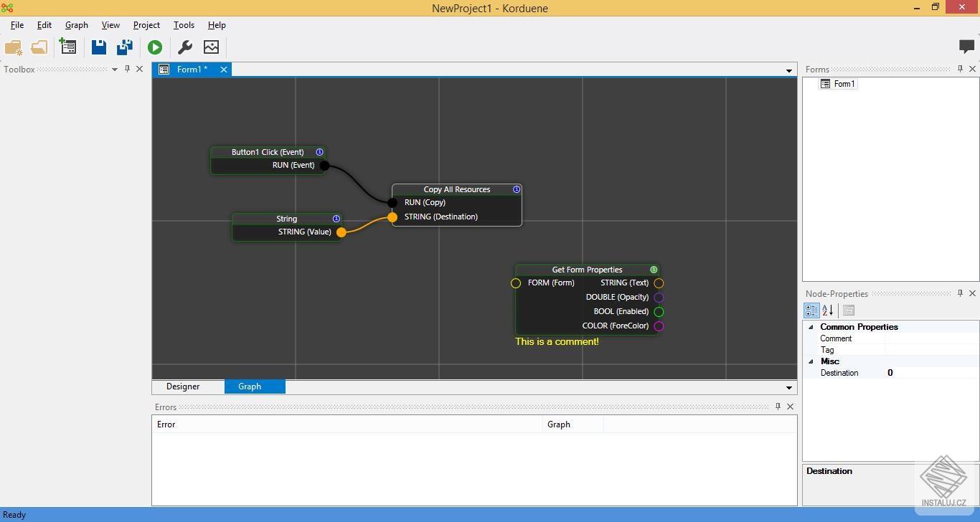Image resolution: width=980 pixels, height=522 pixels.
Task: Click the Add Form toolbar icon
Action: tap(68, 47)
